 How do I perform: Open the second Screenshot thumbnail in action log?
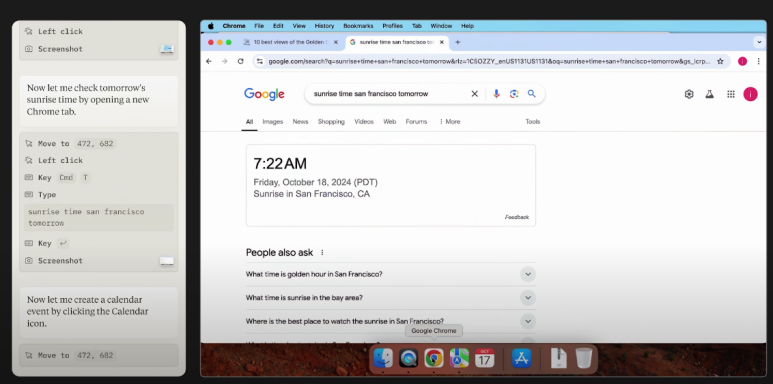coord(167,261)
